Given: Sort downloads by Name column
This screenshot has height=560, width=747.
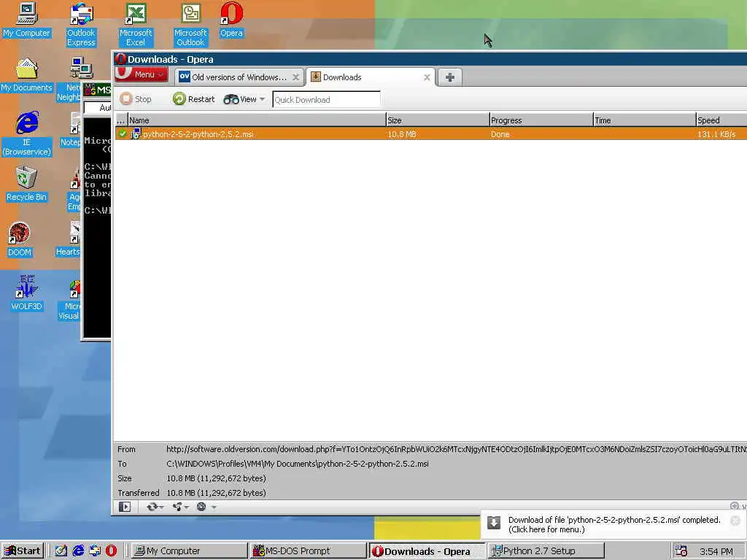Looking at the screenshot, I should pyautogui.click(x=257, y=120).
